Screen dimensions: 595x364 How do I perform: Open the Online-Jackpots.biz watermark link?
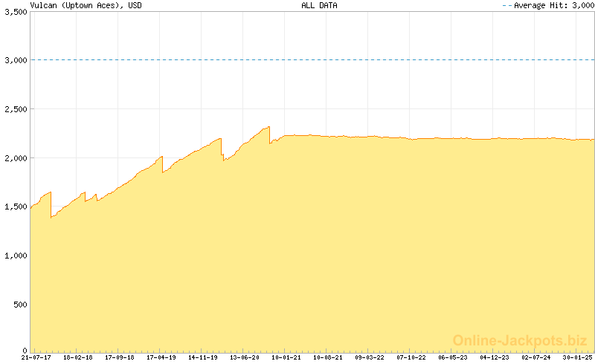pyautogui.click(x=520, y=340)
